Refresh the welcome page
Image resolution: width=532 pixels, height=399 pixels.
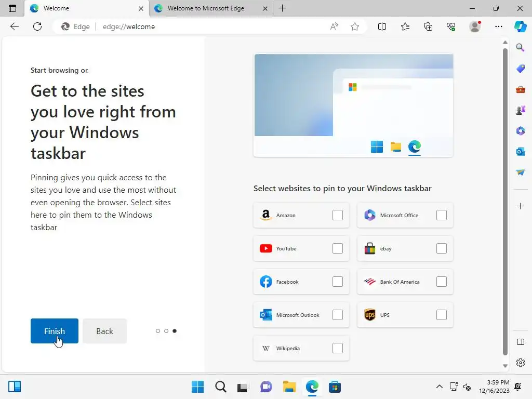click(x=37, y=26)
